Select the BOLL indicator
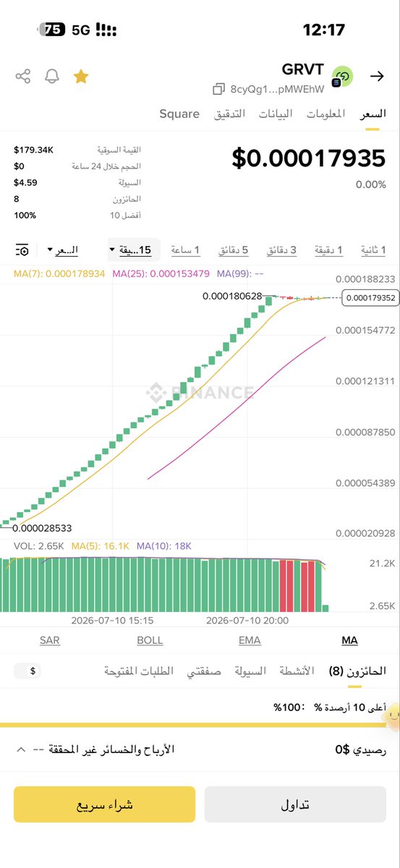 click(x=150, y=640)
